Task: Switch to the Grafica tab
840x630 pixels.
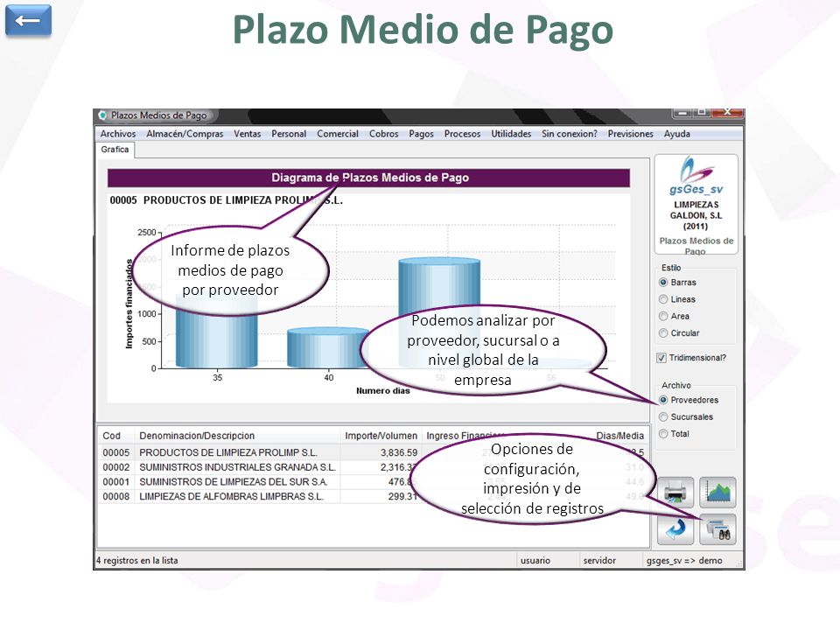Action: click(x=115, y=150)
